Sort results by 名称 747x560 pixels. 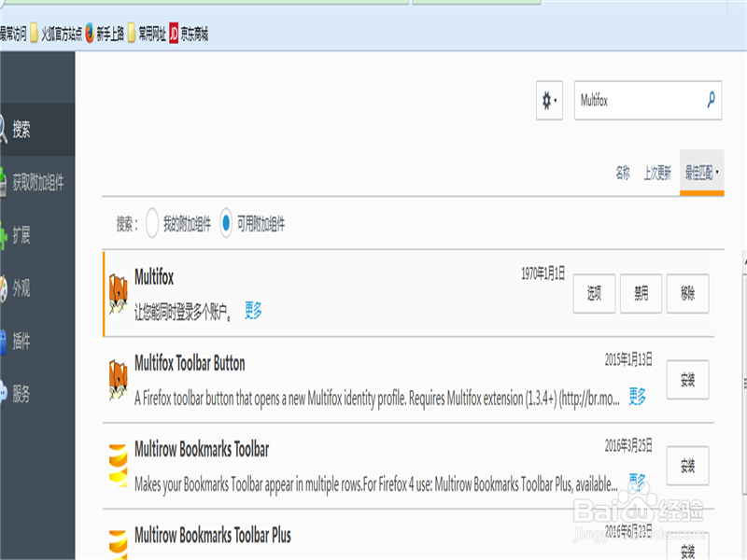623,173
